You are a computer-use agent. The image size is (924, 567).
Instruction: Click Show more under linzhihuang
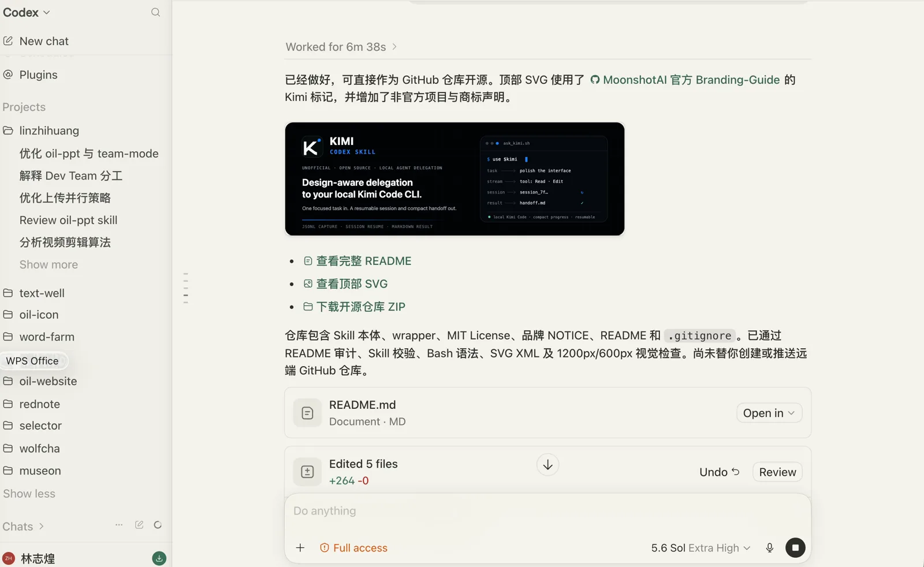49,264
